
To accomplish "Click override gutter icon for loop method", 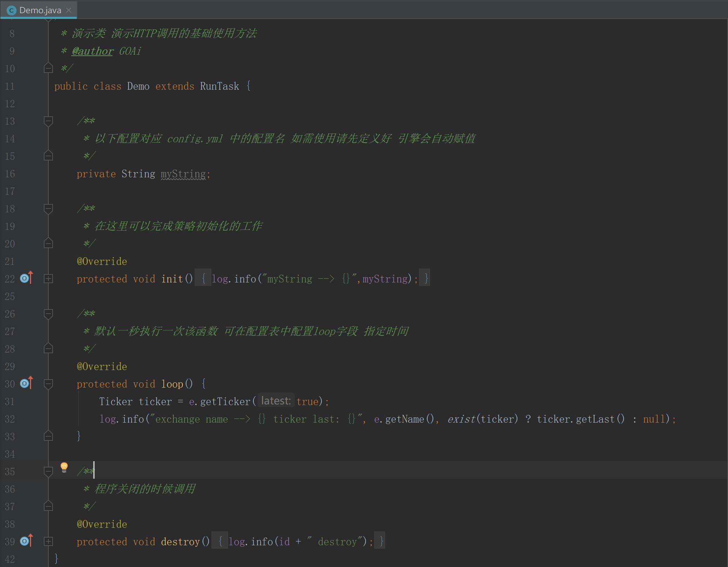I will [26, 383].
